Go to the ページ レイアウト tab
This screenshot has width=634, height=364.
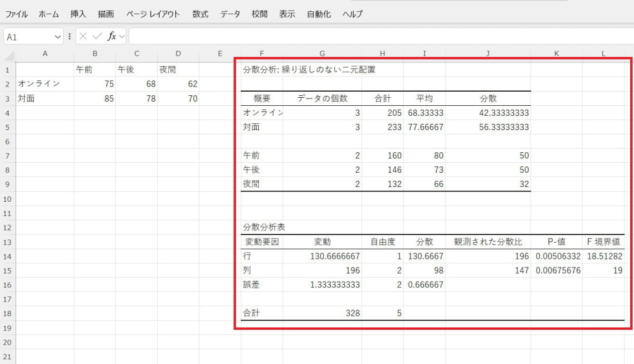153,14
